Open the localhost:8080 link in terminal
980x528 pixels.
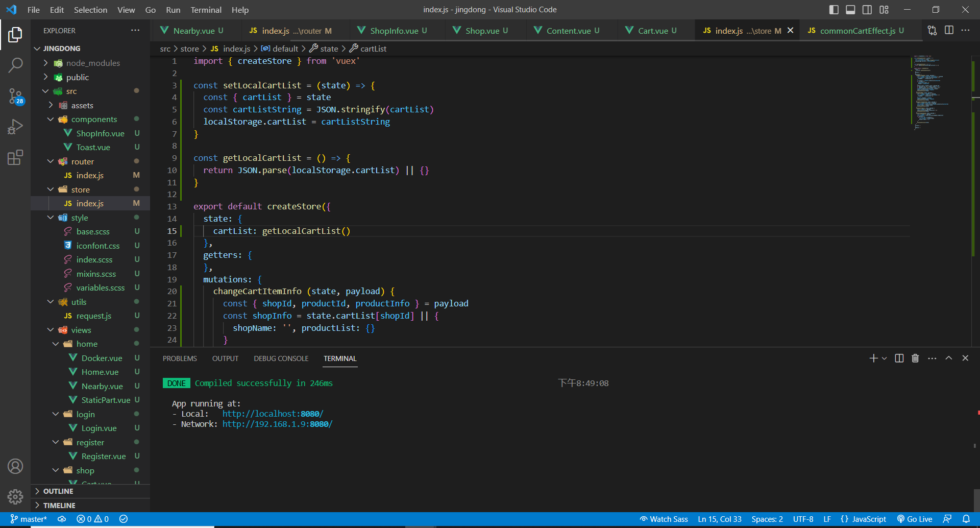(x=273, y=414)
